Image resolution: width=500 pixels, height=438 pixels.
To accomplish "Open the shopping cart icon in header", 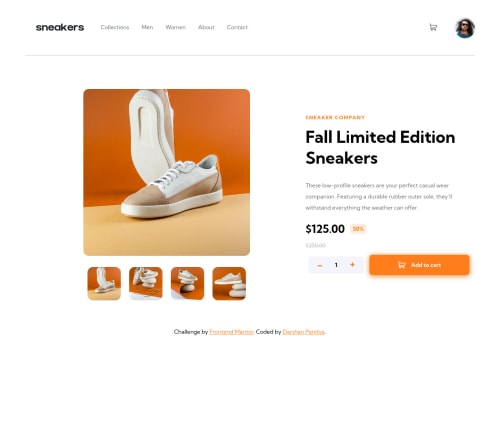I will coord(433,27).
